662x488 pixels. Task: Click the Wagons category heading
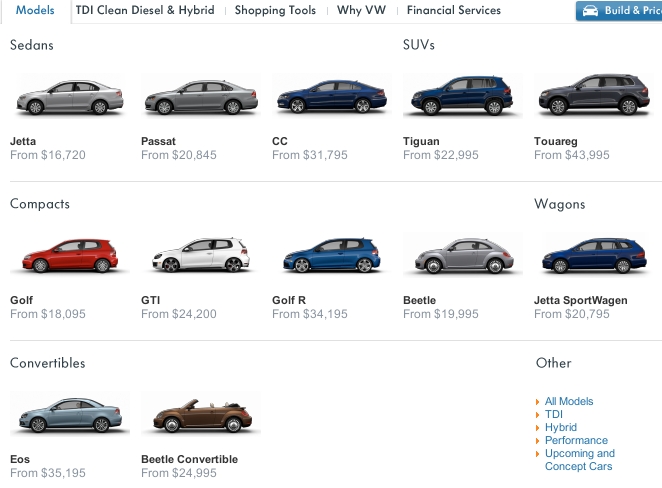(x=560, y=204)
